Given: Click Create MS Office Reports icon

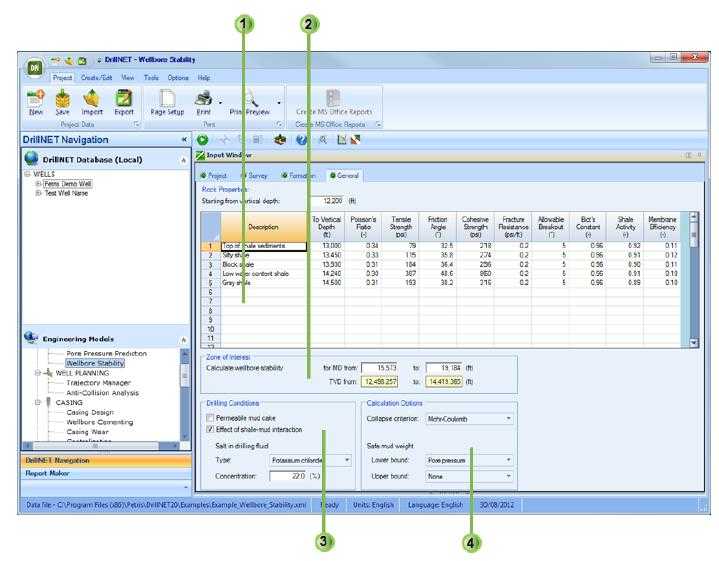Looking at the screenshot, I should (333, 98).
